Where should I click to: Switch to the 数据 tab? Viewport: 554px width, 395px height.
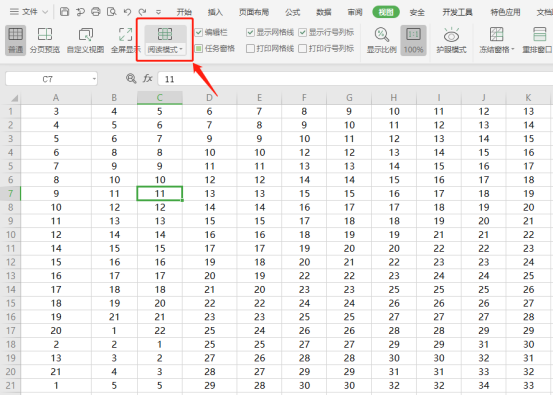coord(324,12)
